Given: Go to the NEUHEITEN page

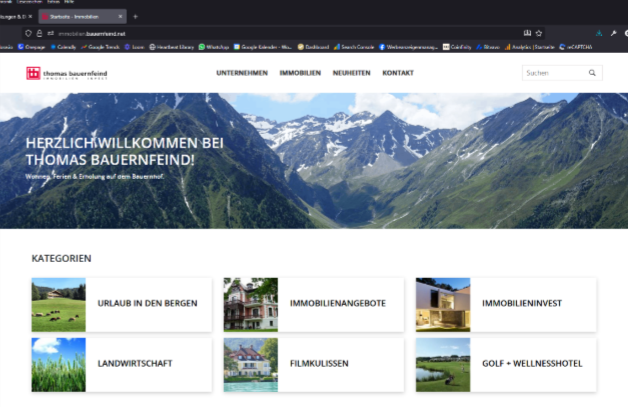Looking at the screenshot, I should coord(350,73).
